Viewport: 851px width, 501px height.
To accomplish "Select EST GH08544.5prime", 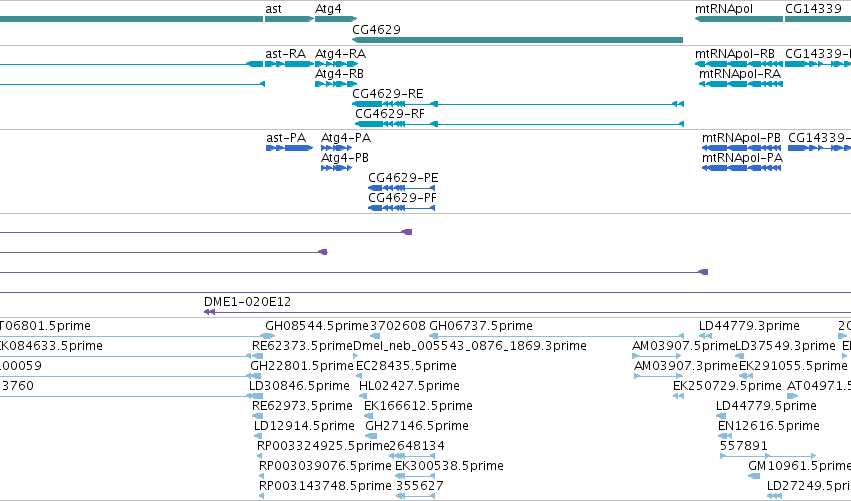I will (316, 326).
